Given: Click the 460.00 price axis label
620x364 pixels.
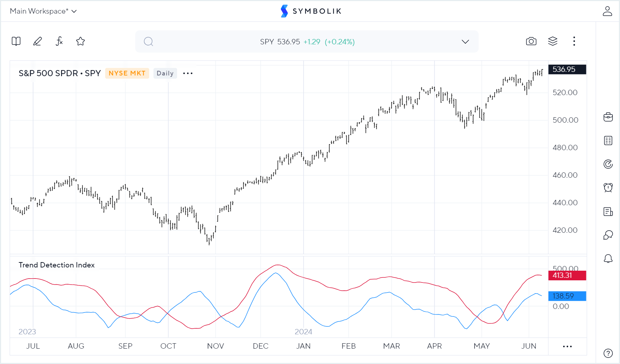Looking at the screenshot, I should pyautogui.click(x=565, y=175).
